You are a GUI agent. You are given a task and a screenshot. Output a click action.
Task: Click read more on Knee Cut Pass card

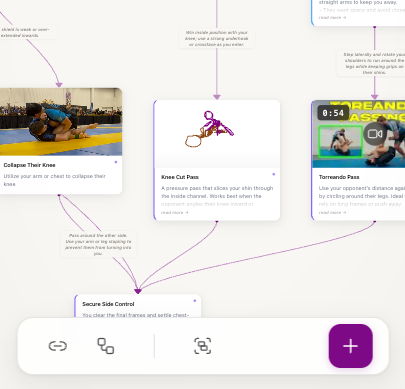pyautogui.click(x=174, y=212)
